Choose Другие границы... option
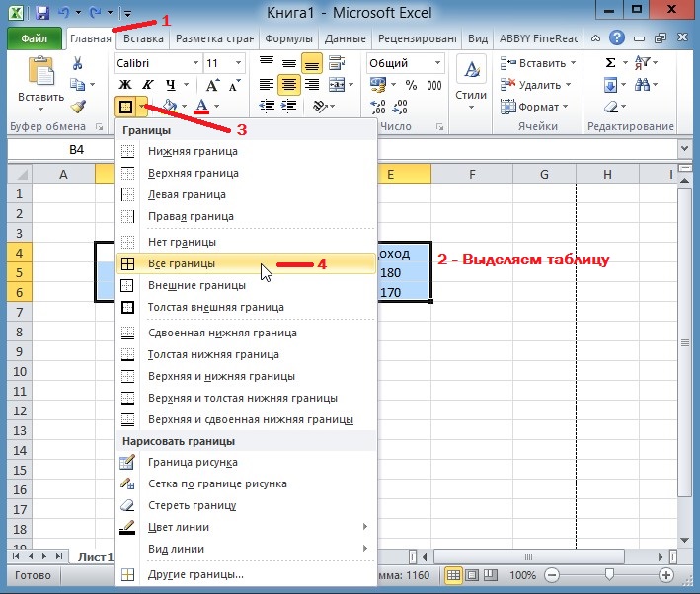Screen dimensions: 700x594 point(245,574)
